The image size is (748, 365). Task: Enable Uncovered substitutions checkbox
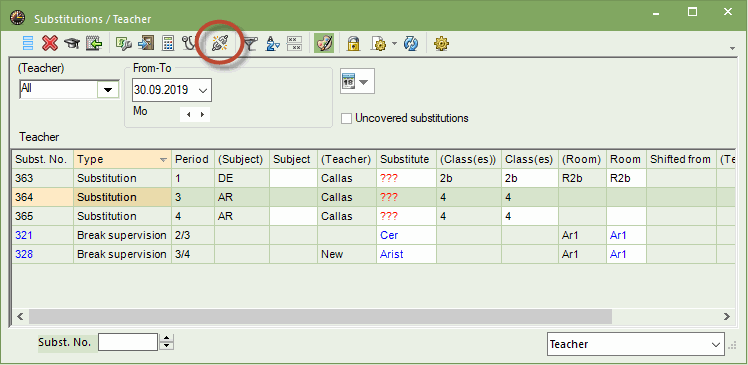pyautogui.click(x=347, y=118)
